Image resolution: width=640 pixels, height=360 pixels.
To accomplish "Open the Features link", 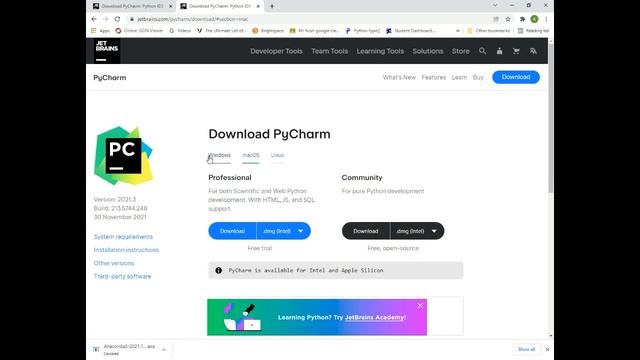I will point(433,78).
